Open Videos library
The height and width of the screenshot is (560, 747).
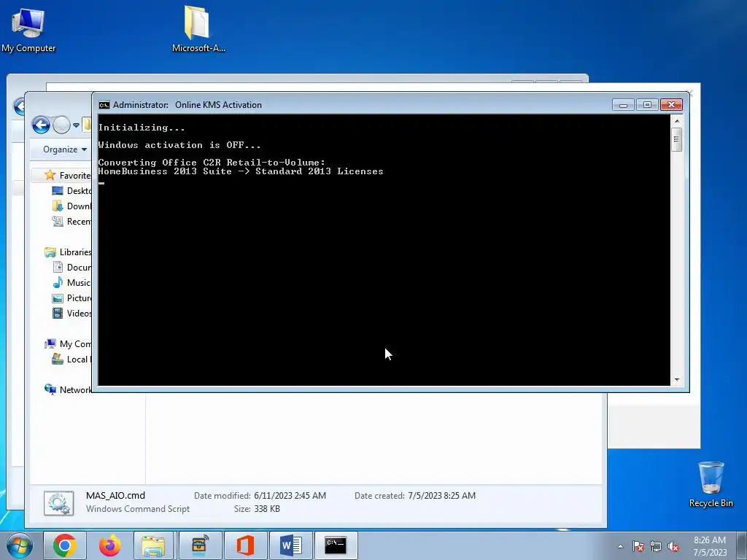click(x=71, y=314)
